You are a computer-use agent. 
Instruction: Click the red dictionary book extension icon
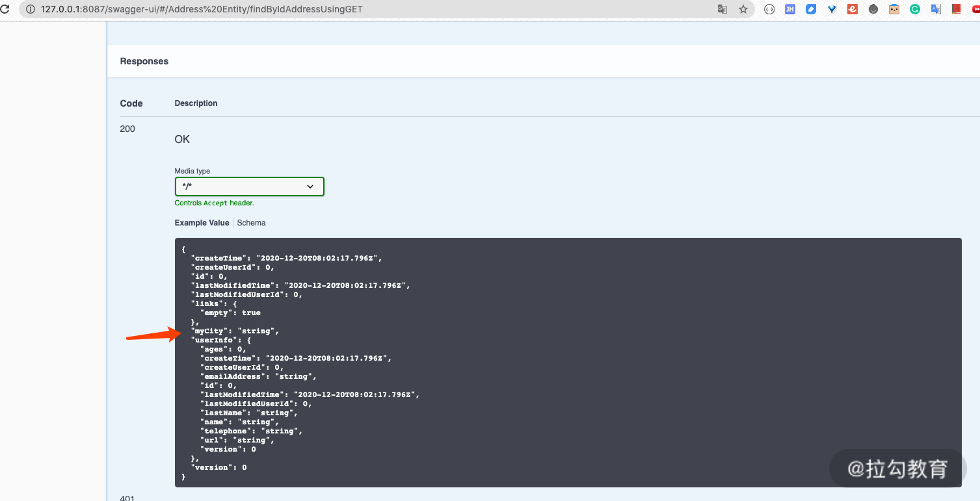tap(957, 8)
